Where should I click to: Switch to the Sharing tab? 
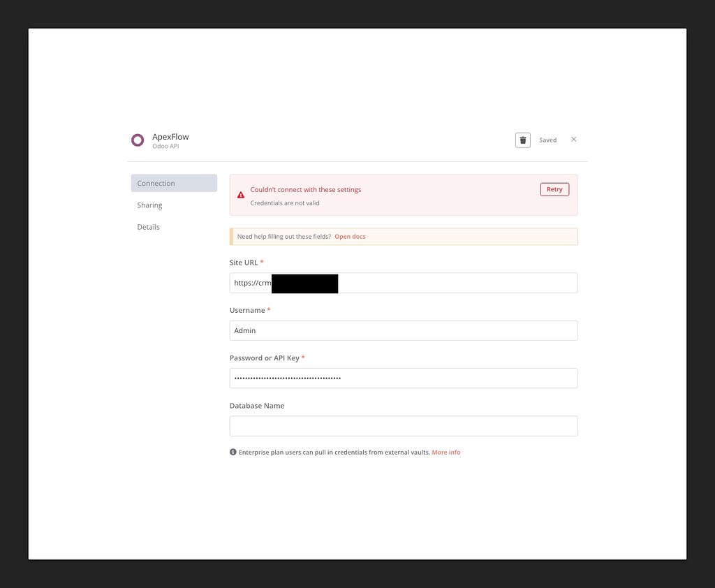pos(149,205)
